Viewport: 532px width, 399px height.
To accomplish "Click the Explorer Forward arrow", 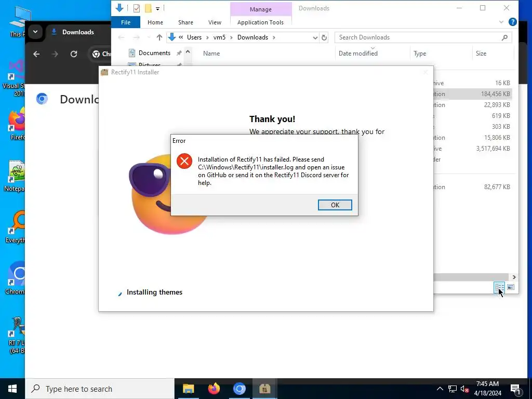I will point(136,37).
